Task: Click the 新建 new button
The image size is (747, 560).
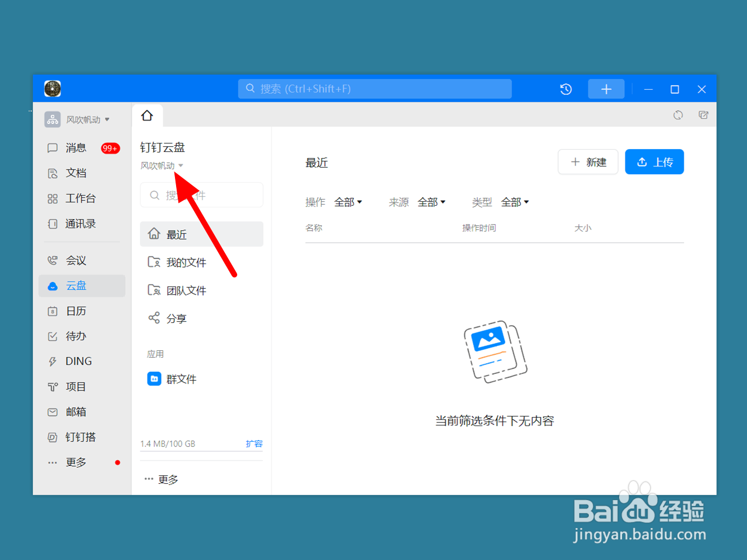Action: point(588,162)
